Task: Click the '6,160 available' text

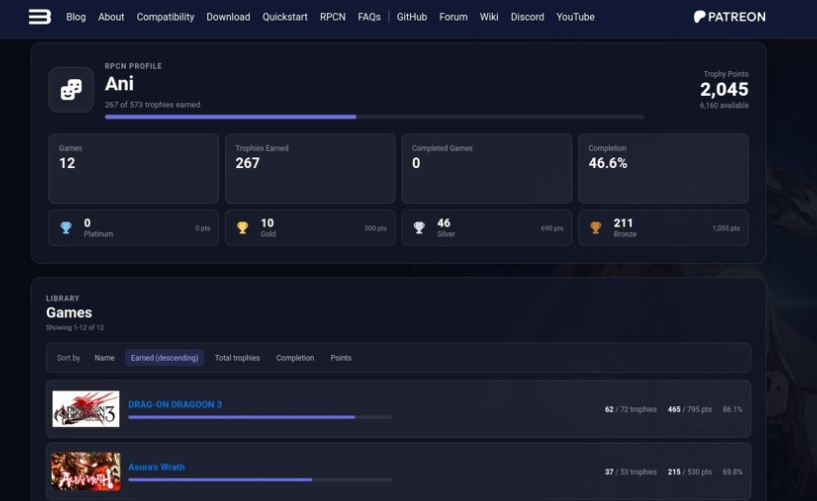Action: click(724, 105)
